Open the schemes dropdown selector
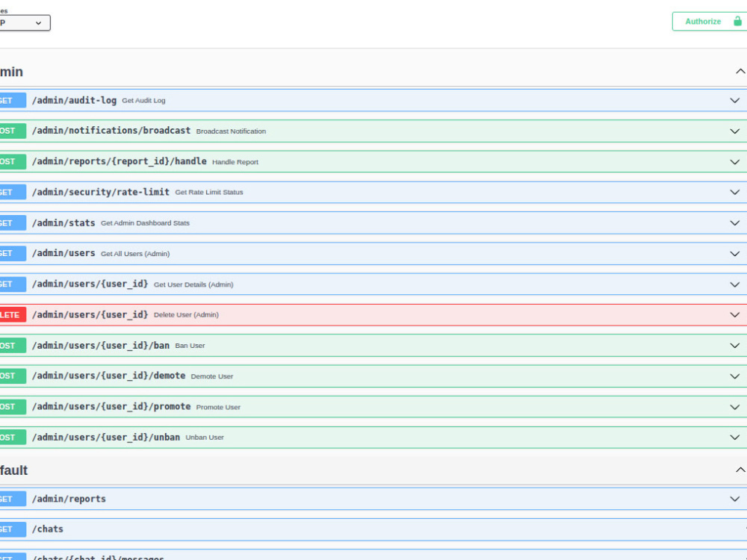 (x=25, y=23)
